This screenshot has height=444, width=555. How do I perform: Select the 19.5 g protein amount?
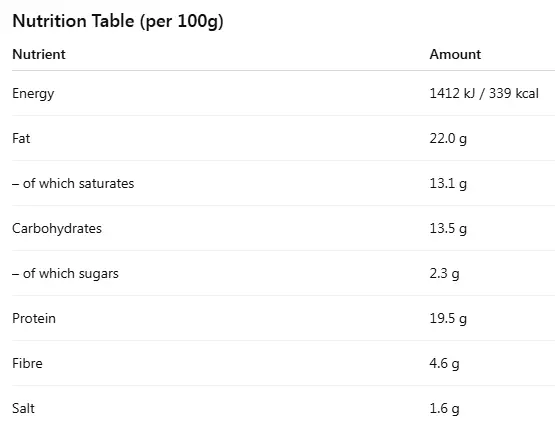448,319
